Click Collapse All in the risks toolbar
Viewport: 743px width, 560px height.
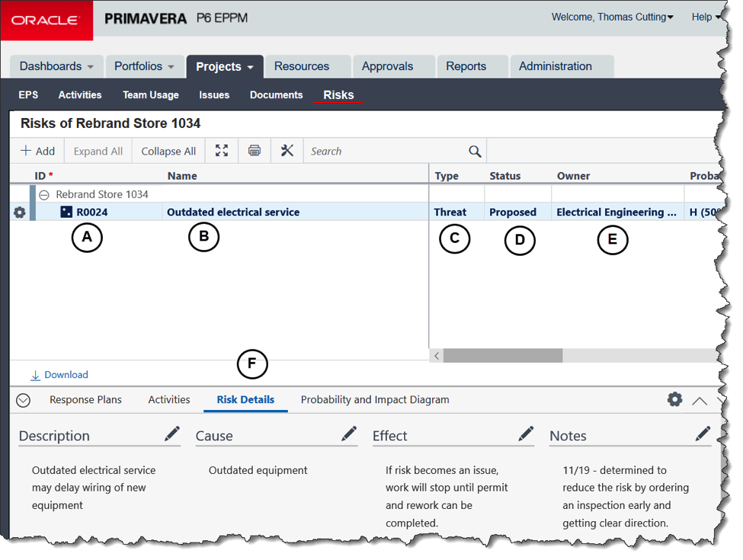[x=168, y=151]
